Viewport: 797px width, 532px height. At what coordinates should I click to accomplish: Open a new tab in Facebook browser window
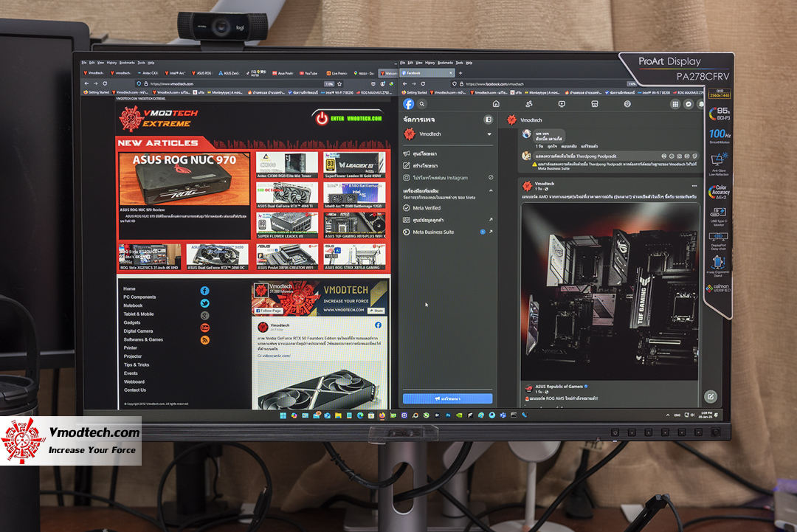(x=460, y=73)
